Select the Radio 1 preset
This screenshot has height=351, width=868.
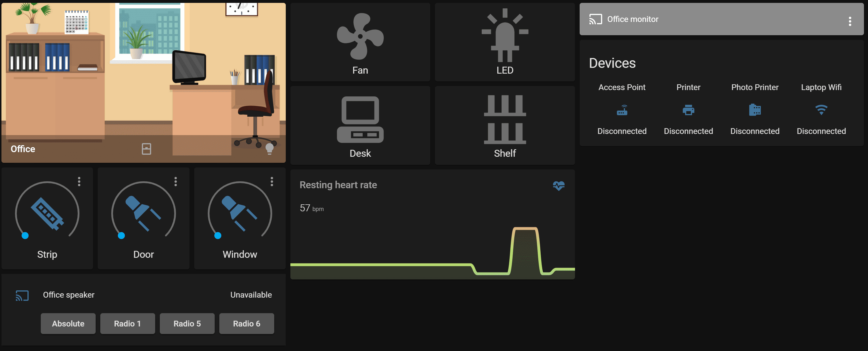(127, 323)
